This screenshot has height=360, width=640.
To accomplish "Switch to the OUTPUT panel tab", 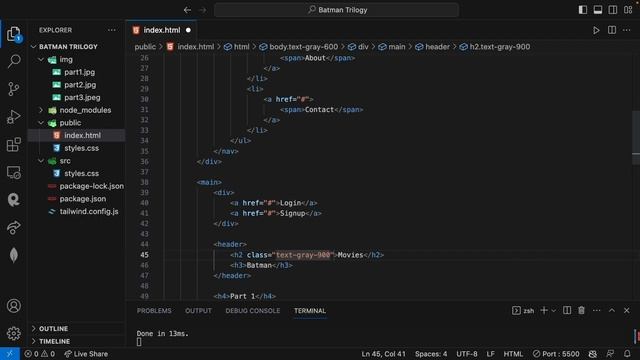I will (x=198, y=311).
